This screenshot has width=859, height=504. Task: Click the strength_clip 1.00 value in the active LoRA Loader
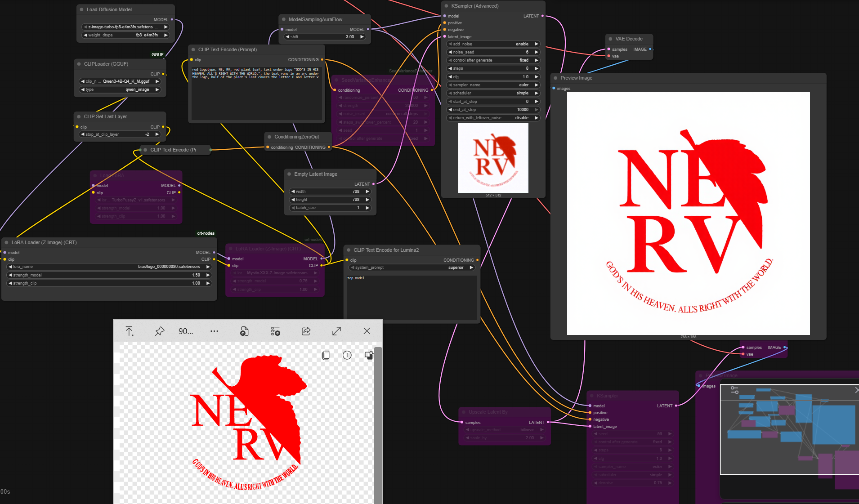coord(196,283)
